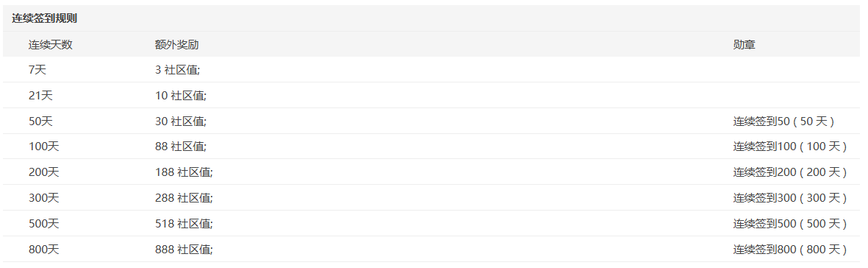Select the 勋章 column header

(x=744, y=45)
